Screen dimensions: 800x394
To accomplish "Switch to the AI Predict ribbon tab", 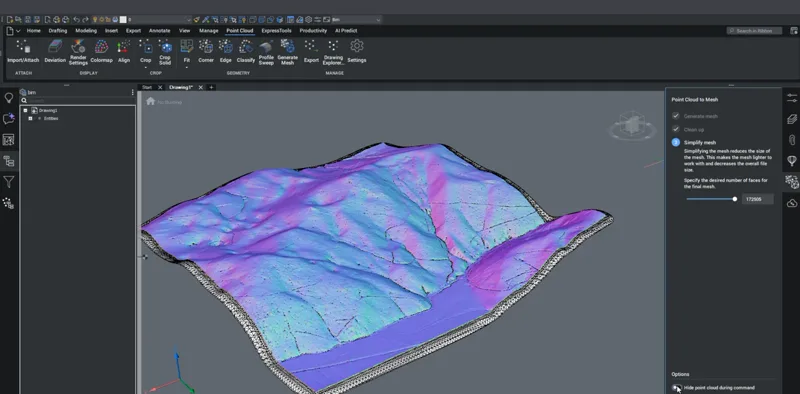I will point(346,31).
